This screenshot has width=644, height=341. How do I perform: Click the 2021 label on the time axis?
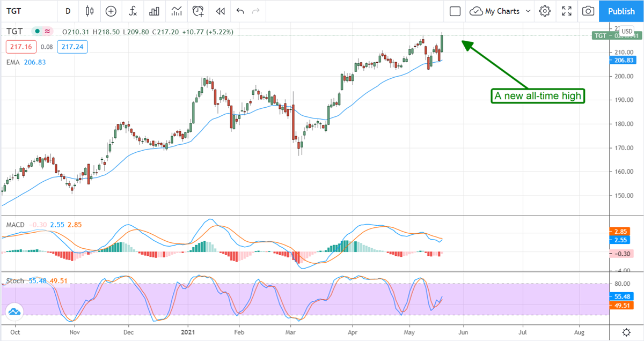(x=188, y=332)
